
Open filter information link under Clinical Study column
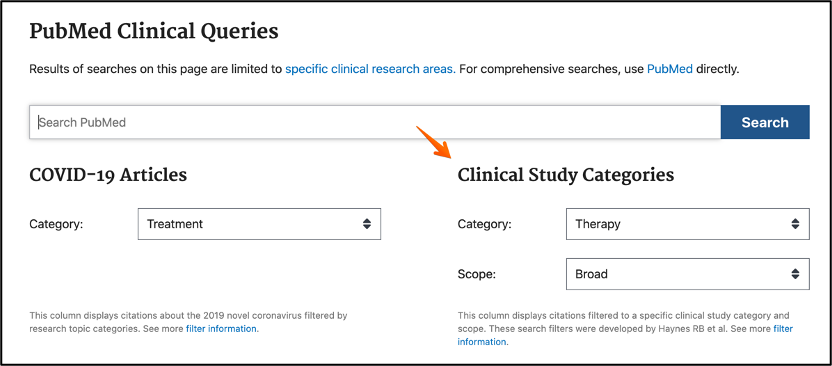(x=625, y=335)
